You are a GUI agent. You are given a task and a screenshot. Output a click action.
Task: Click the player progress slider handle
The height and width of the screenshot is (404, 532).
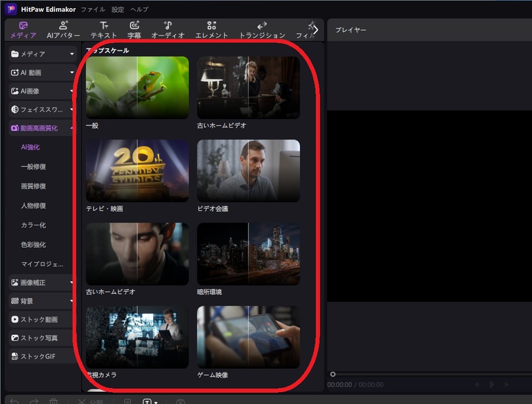(333, 374)
